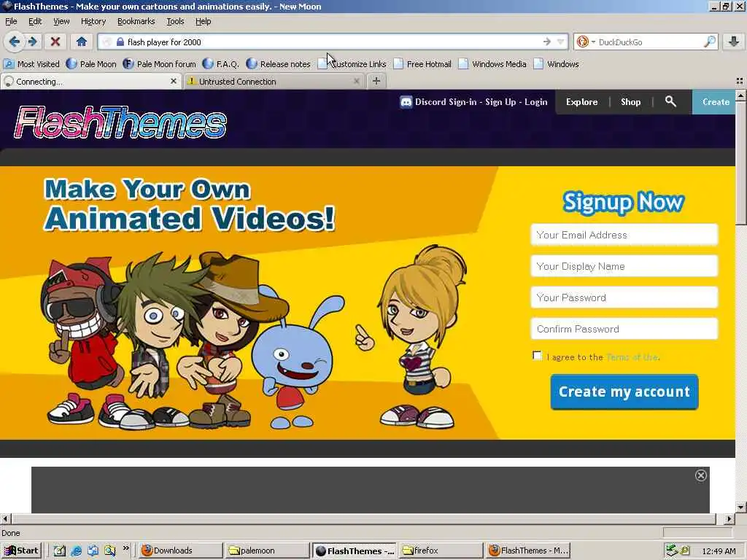Click the FlashThemes logo
The image size is (747, 560).
pos(120,122)
